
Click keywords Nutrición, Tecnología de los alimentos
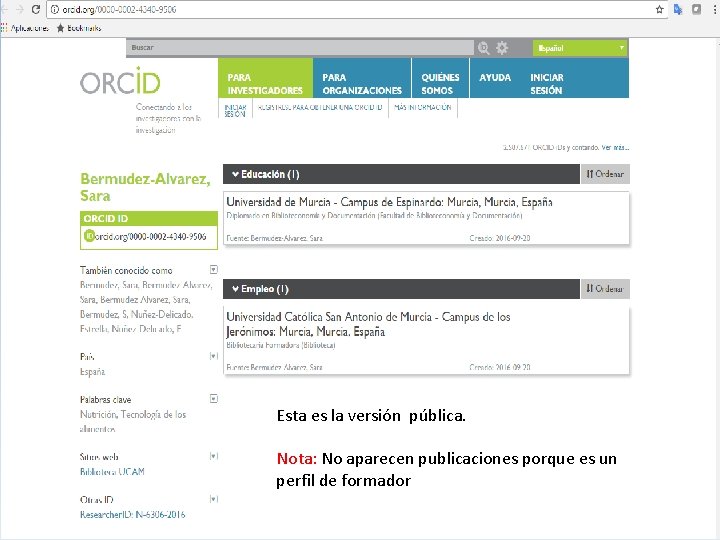pyautogui.click(x=133, y=422)
